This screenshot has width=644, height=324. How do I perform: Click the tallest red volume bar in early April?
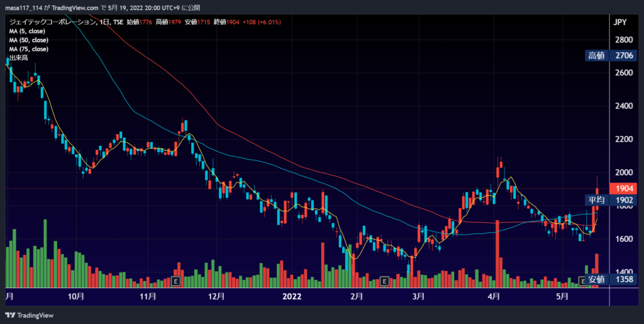coord(497,254)
